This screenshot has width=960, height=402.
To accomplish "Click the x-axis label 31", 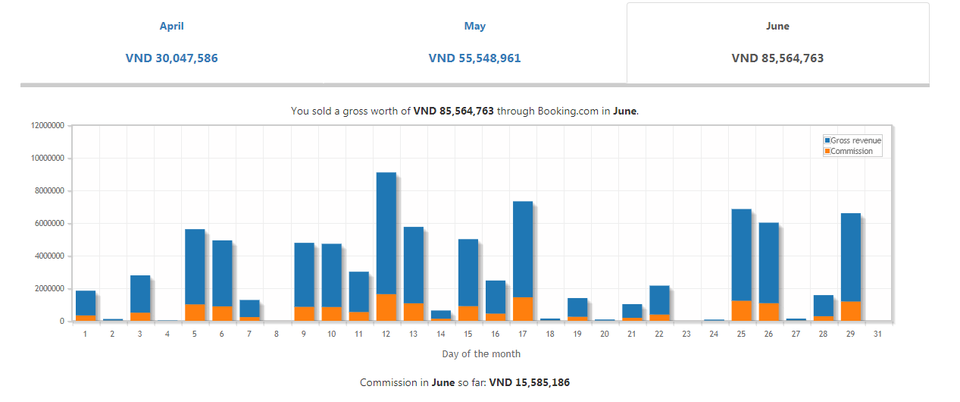I will (877, 334).
